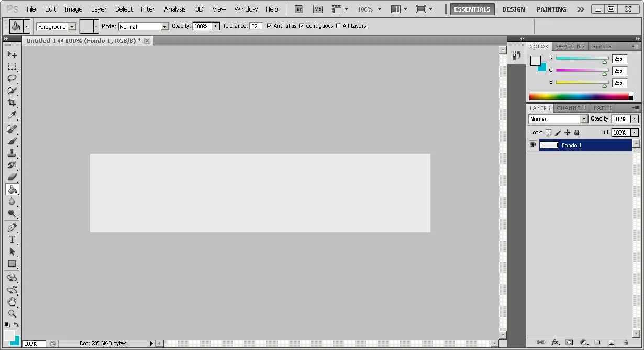The width and height of the screenshot is (644, 350).
Task: Open the layer blend mode dropdown in Layers panel
Action: 583,119
